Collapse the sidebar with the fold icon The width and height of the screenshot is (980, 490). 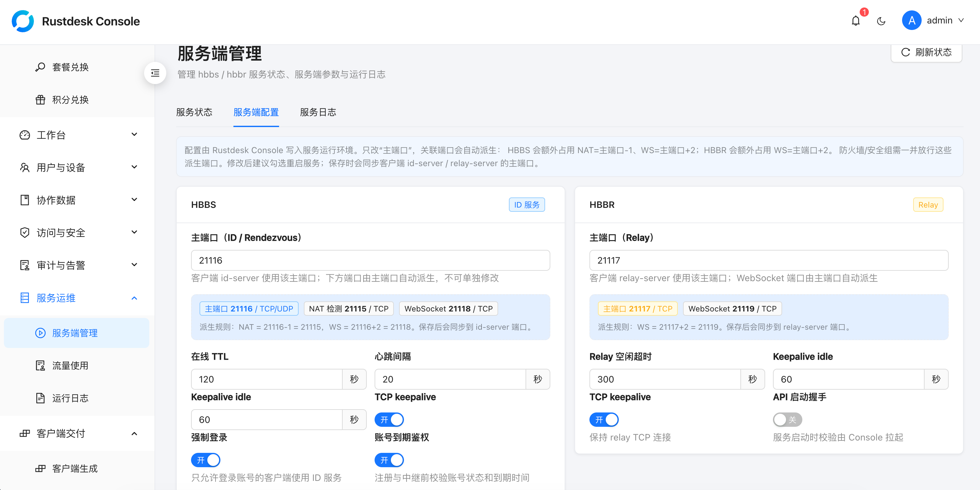pos(155,73)
